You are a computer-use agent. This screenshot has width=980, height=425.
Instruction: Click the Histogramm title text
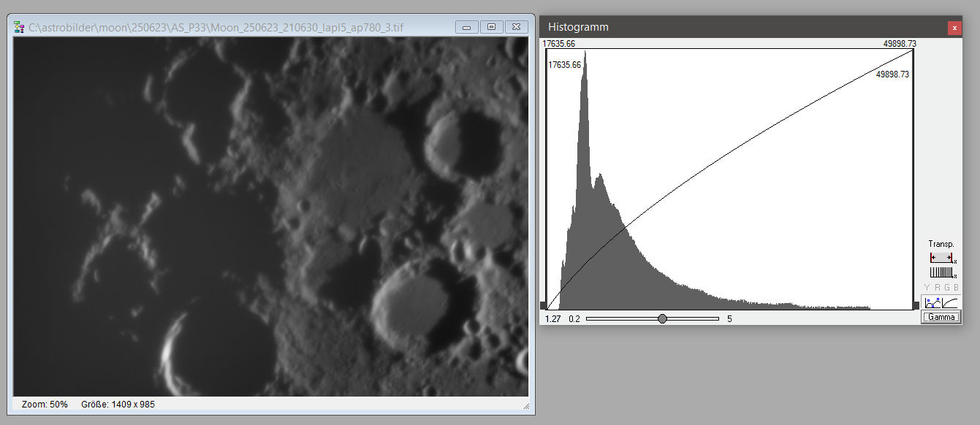578,27
